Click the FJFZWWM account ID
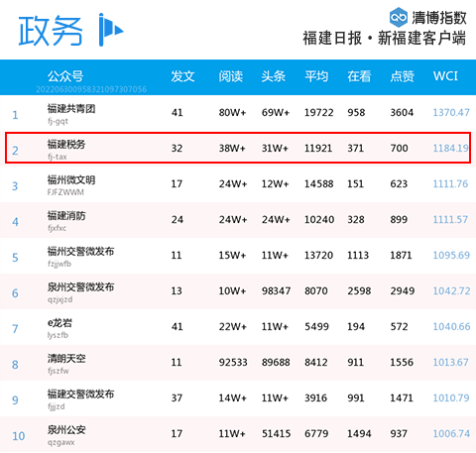 click(65, 192)
